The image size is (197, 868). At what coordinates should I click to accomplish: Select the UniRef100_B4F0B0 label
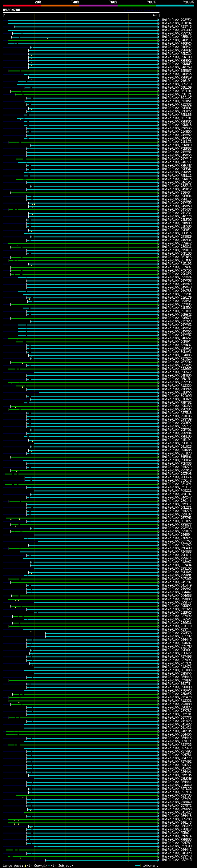coord(177,375)
